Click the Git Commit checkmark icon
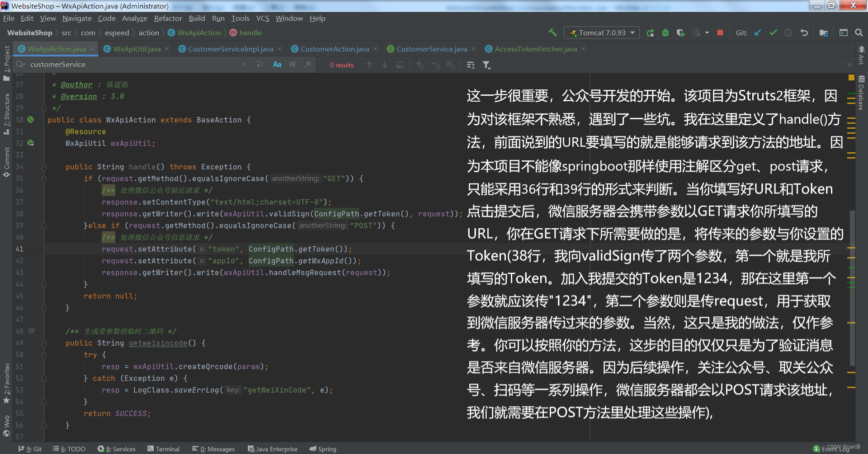The width and height of the screenshot is (868, 454). 773,33
